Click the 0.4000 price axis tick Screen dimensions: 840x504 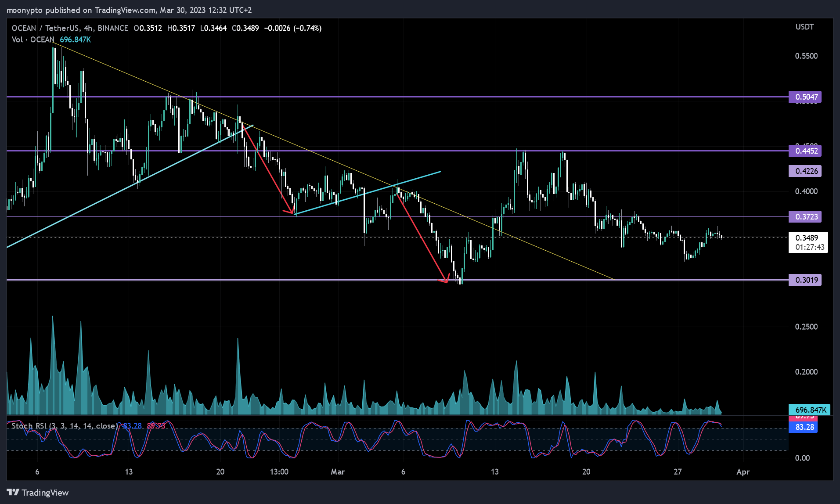(806, 191)
